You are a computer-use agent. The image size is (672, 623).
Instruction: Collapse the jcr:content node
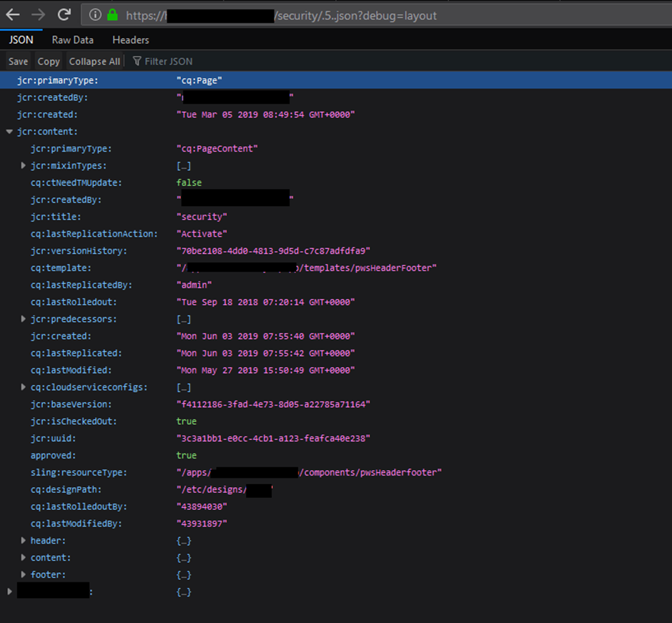click(x=9, y=132)
